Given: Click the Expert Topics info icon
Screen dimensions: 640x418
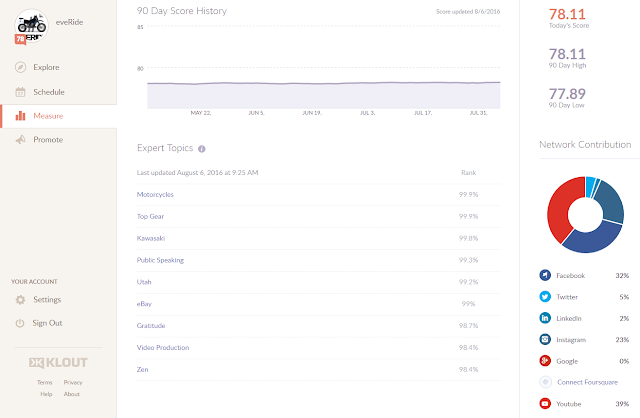Looking at the screenshot, I should click(202, 149).
